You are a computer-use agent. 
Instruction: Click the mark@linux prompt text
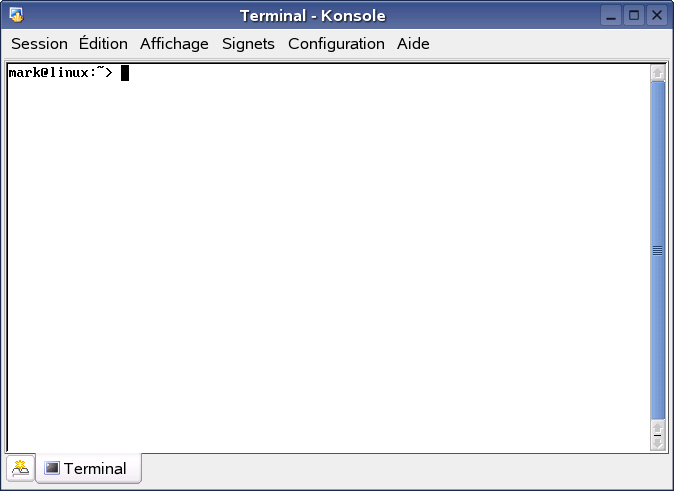[x=60, y=73]
